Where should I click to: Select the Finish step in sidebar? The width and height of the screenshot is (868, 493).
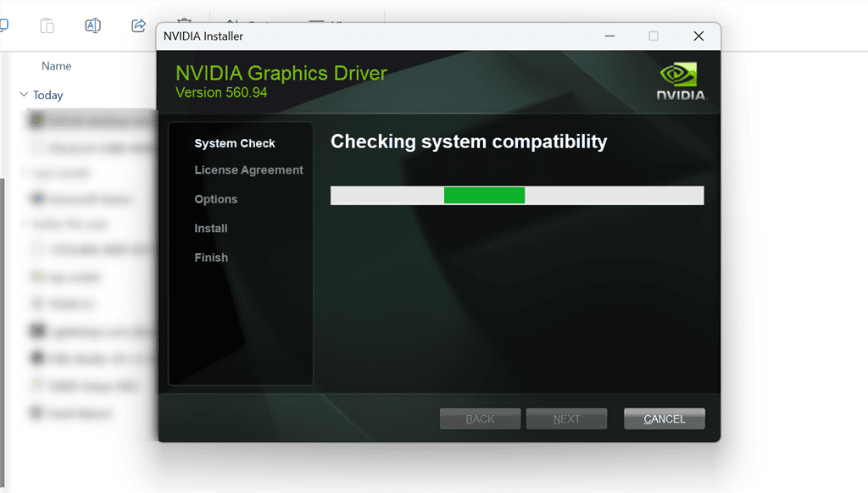pos(211,258)
